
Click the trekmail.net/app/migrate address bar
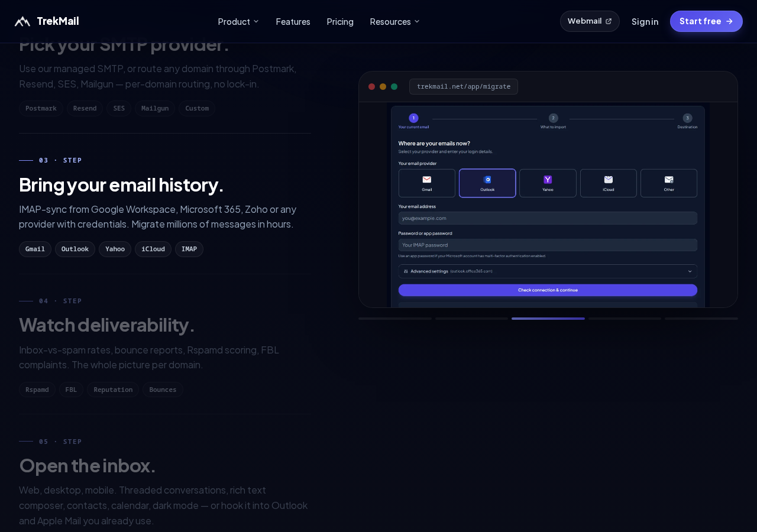[x=464, y=87]
